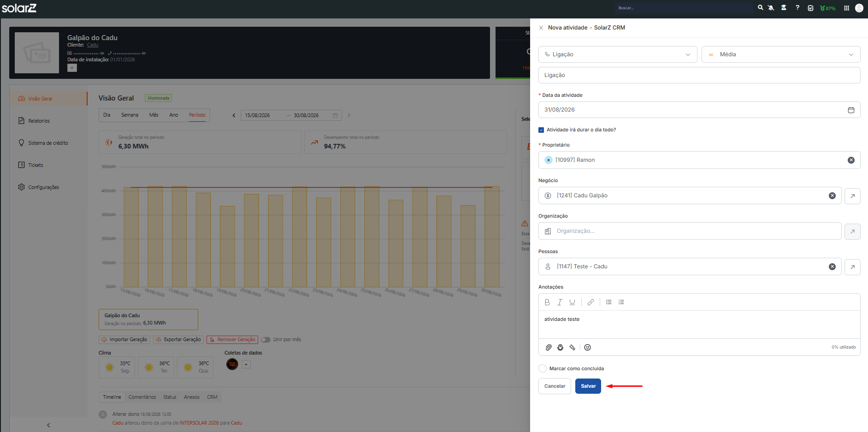Click the date range field 15/08/2026 – 30/08/2026

(291, 115)
